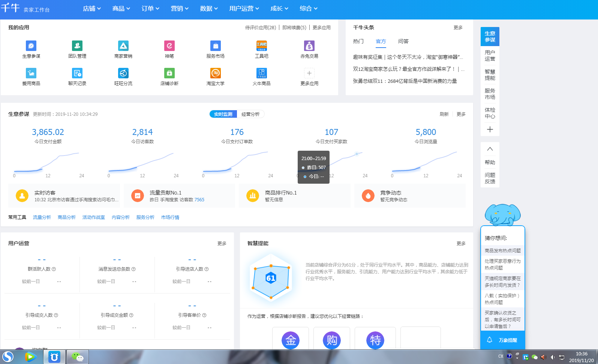Click the 实时访客 yellow person icon
This screenshot has height=364, width=598.
[x=22, y=196]
